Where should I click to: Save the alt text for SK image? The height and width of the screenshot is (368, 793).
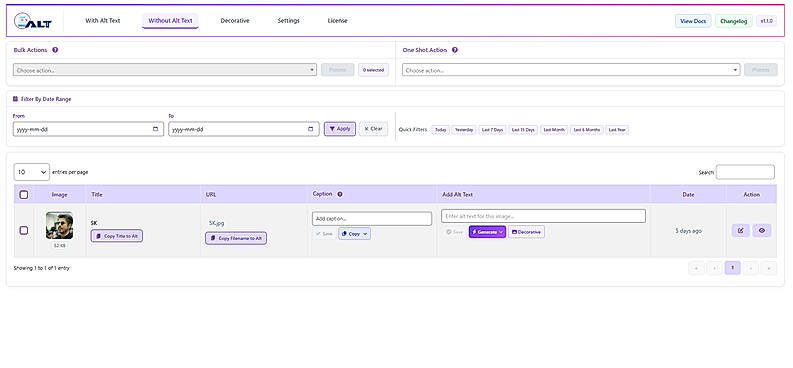[x=454, y=232]
